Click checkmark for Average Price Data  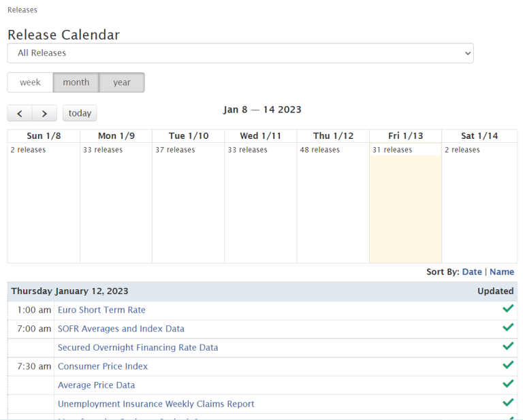click(x=507, y=385)
